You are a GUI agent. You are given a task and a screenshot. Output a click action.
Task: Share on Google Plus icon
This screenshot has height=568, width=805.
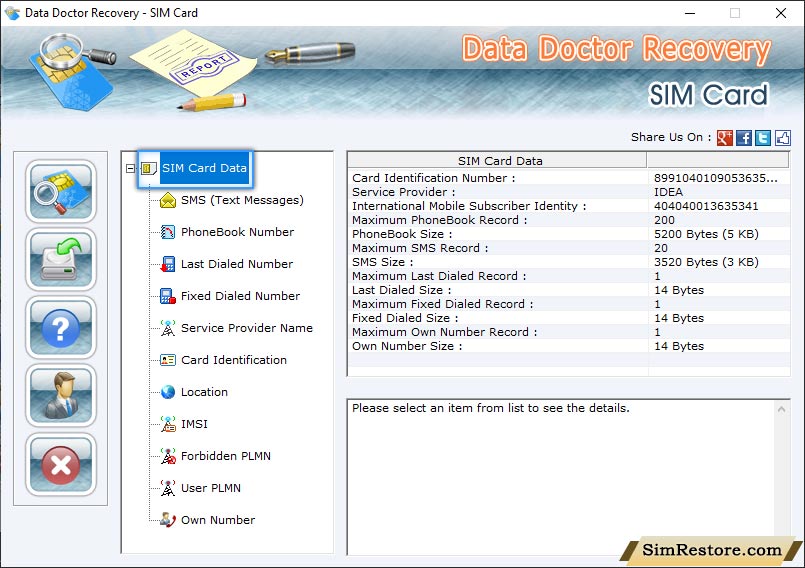(x=724, y=138)
